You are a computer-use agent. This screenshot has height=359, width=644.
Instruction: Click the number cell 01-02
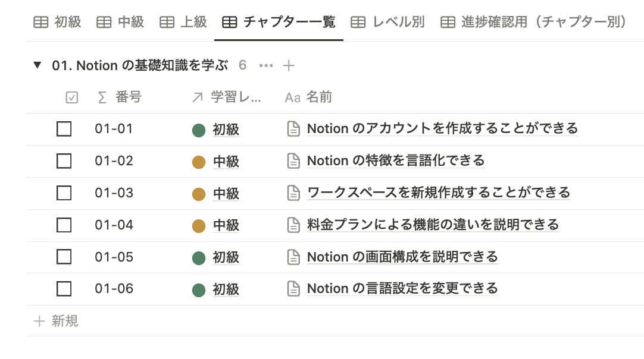(x=114, y=161)
